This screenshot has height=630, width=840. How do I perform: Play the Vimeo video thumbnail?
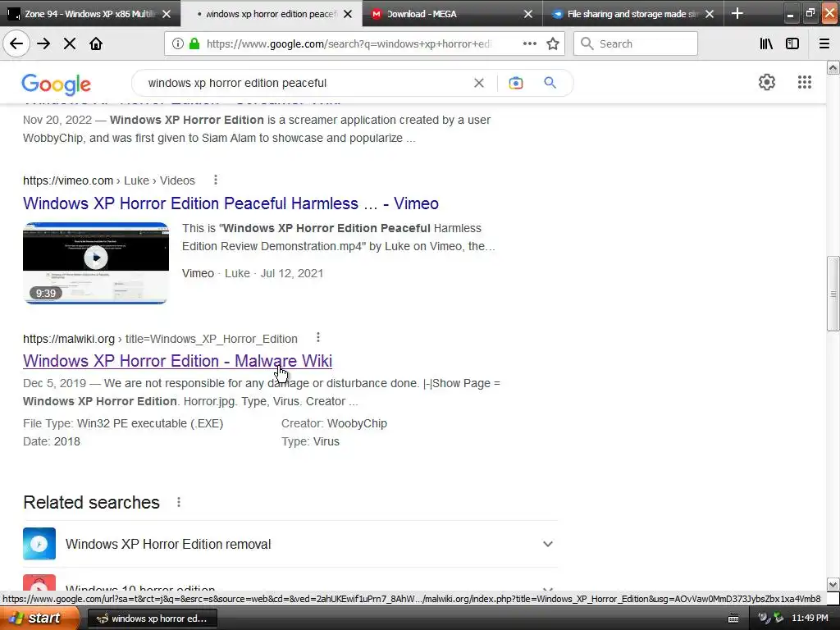coord(96,263)
